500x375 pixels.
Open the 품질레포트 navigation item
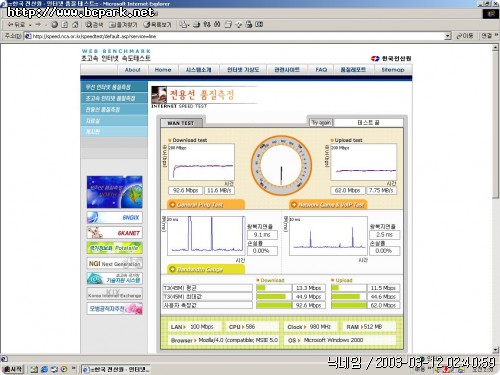coord(353,70)
